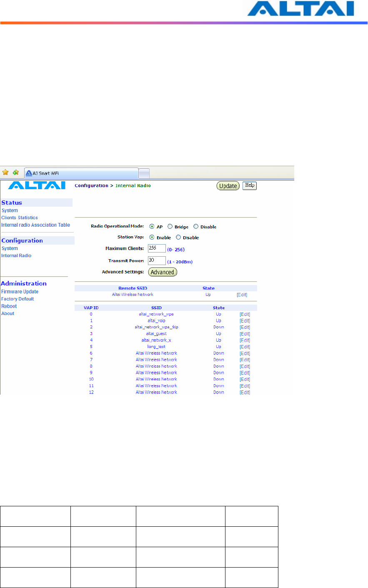Image resolution: width=368 pixels, height=588 pixels.
Task: Select Disable for radio operational mode
Action: point(196,227)
